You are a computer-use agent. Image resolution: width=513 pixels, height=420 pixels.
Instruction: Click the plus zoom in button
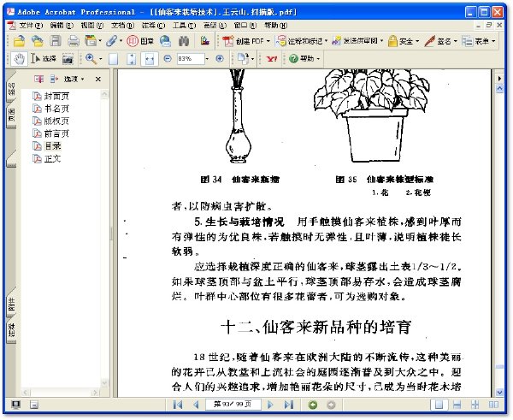coord(220,59)
